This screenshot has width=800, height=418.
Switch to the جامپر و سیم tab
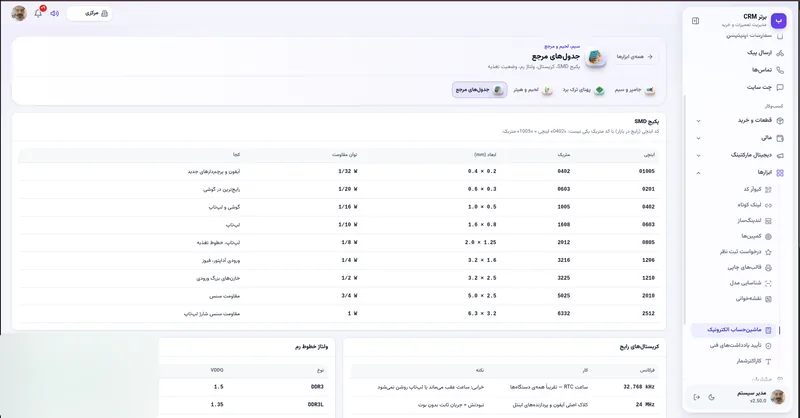(x=635, y=90)
